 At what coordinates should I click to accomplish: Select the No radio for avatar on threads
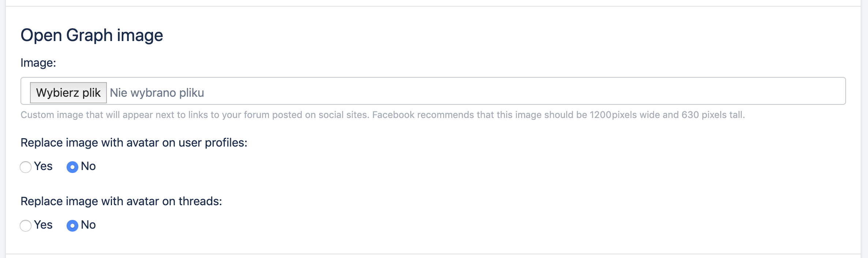72,226
